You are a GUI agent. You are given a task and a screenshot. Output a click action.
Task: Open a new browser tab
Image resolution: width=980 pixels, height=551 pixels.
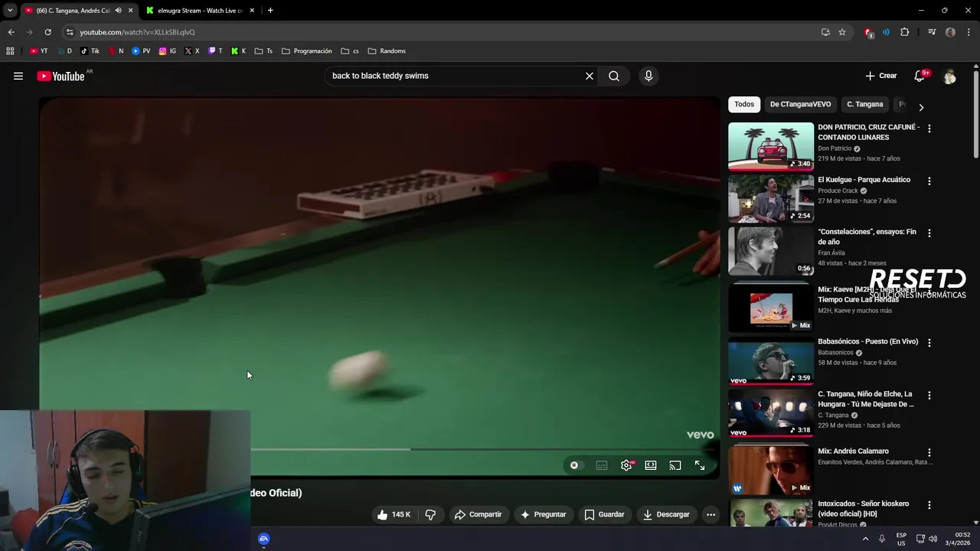pyautogui.click(x=270, y=11)
